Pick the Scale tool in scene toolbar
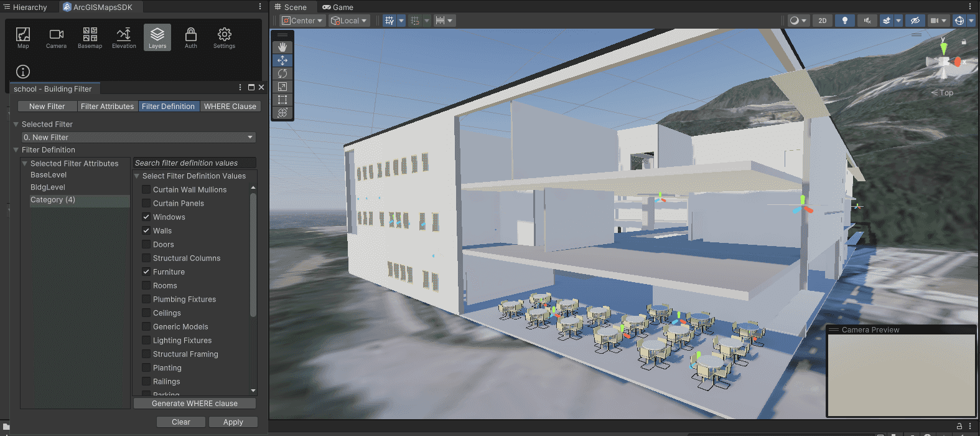 click(x=282, y=87)
